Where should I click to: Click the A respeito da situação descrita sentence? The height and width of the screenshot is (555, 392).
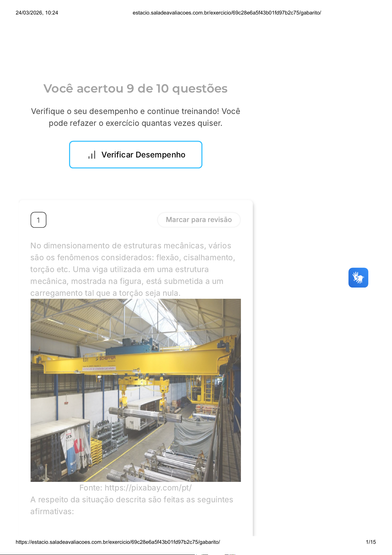[x=132, y=506]
